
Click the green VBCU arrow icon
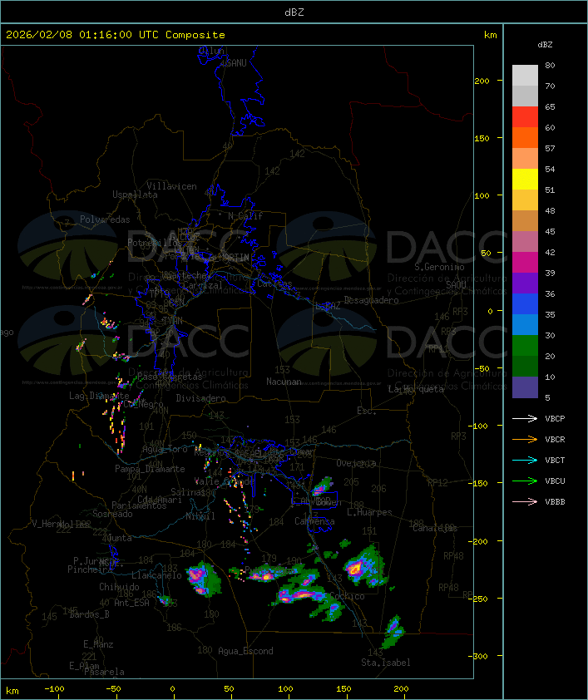pyautogui.click(x=525, y=481)
